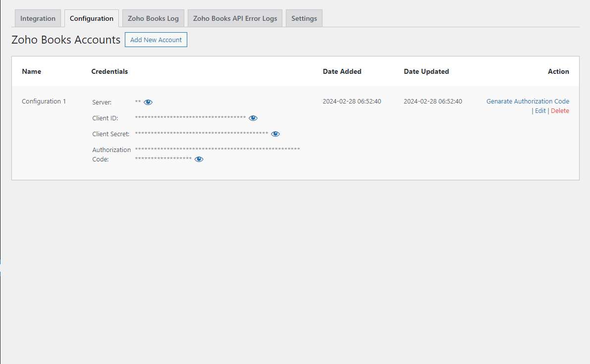This screenshot has height=364, width=590.
Task: Click the Zoho Books Accounts heading
Action: (x=66, y=40)
